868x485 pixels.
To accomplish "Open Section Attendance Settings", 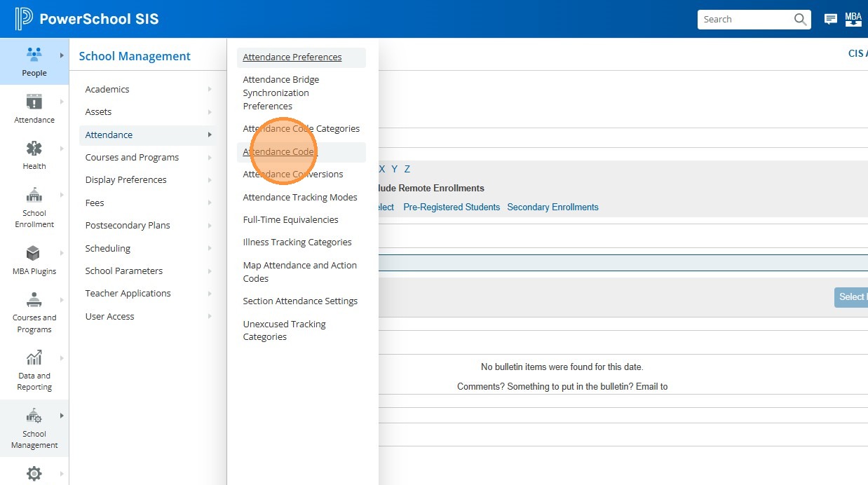I will coord(301,301).
